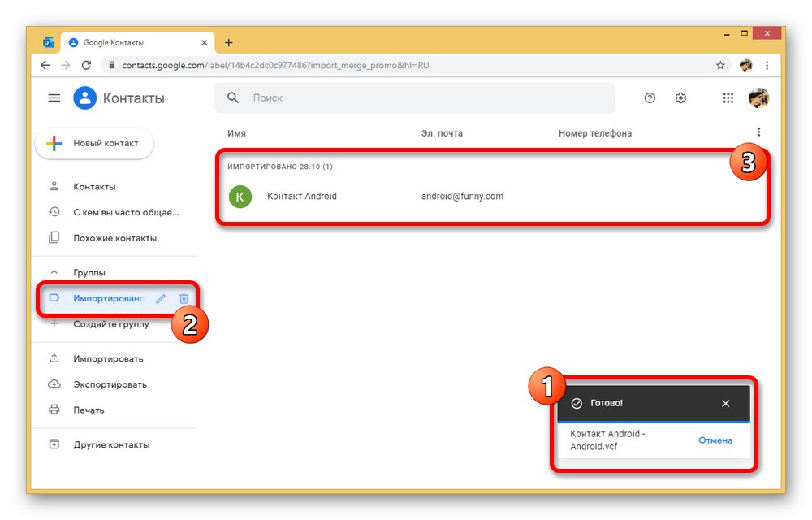Click Создайте группу
Viewport: 812px width, 520px height.
(110, 324)
